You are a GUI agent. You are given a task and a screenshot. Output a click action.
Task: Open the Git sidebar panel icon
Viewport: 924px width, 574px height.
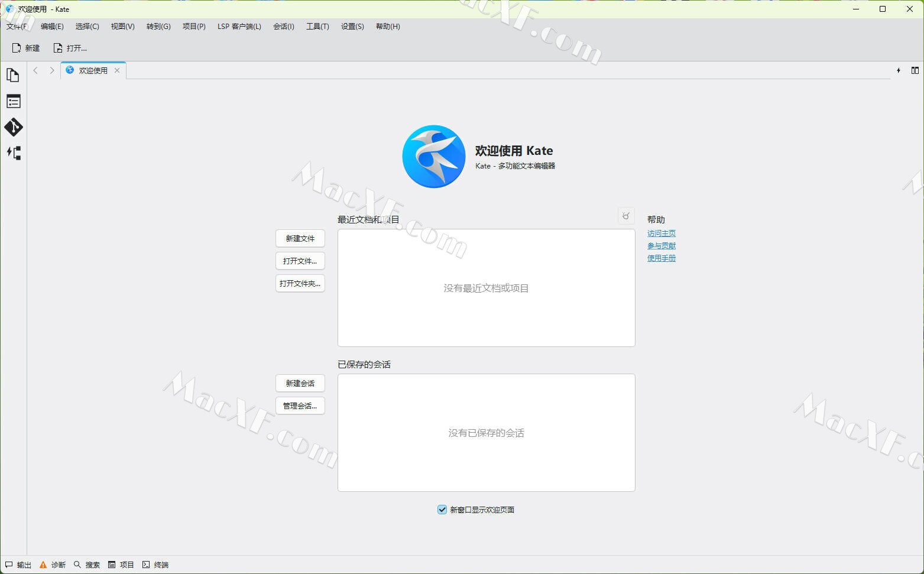pyautogui.click(x=13, y=127)
